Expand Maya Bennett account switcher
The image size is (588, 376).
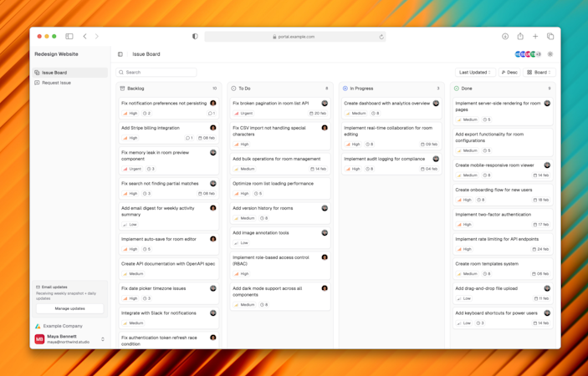pyautogui.click(x=103, y=339)
